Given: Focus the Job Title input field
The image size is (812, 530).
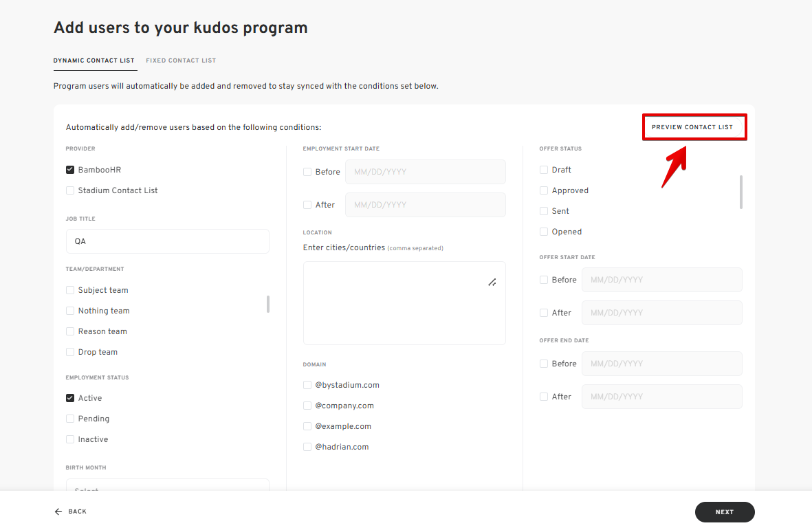Looking at the screenshot, I should (167, 241).
